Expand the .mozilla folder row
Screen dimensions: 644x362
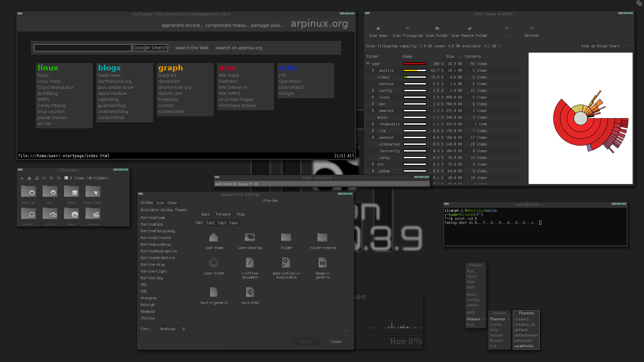coord(373,70)
